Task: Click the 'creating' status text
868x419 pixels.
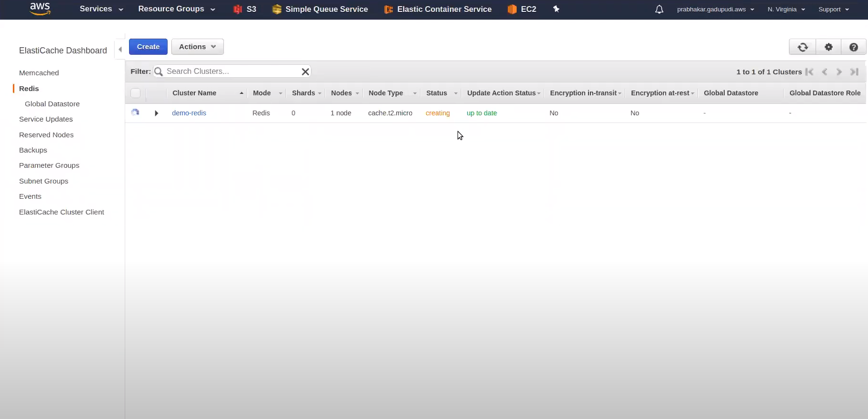Action: [x=438, y=113]
